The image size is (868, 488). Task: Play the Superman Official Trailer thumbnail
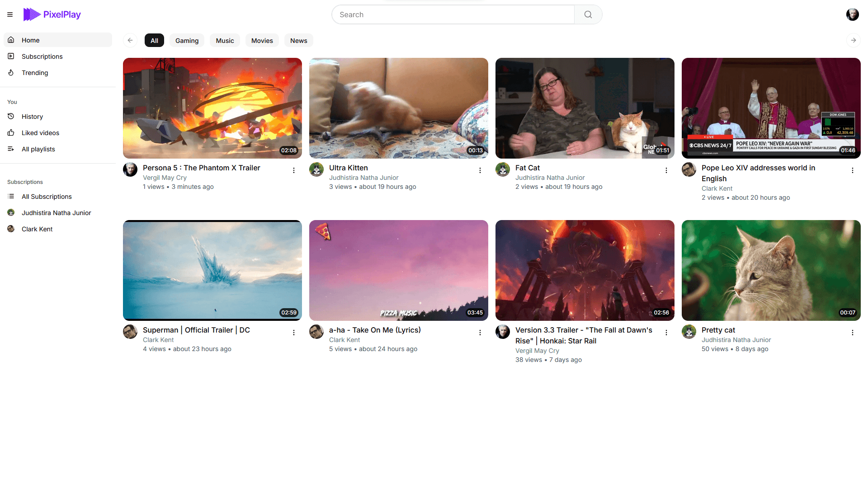tap(212, 270)
